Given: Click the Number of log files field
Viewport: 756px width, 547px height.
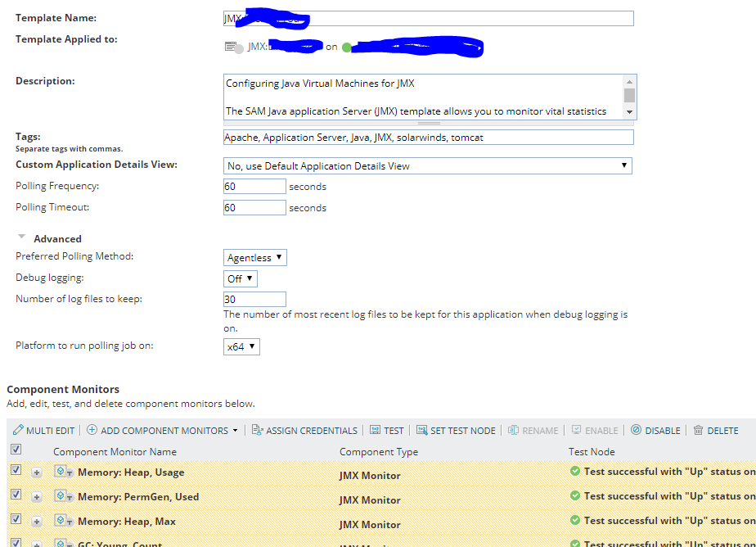Looking at the screenshot, I should coord(254,299).
